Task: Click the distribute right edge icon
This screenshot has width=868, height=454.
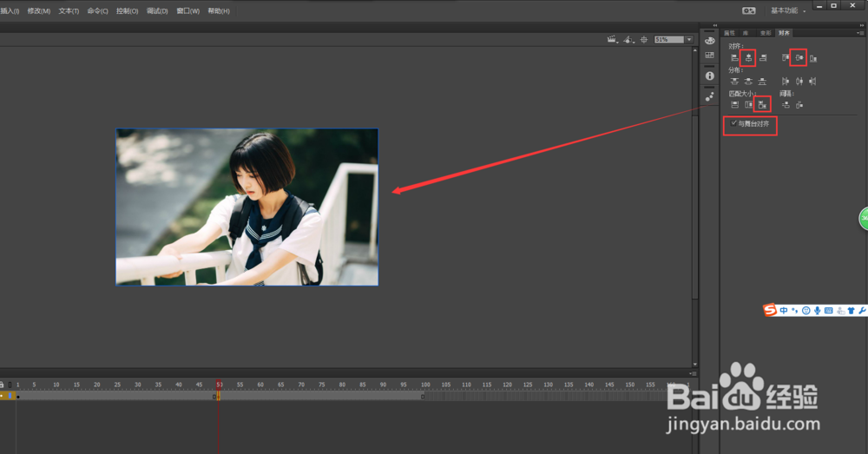Action: coord(812,82)
